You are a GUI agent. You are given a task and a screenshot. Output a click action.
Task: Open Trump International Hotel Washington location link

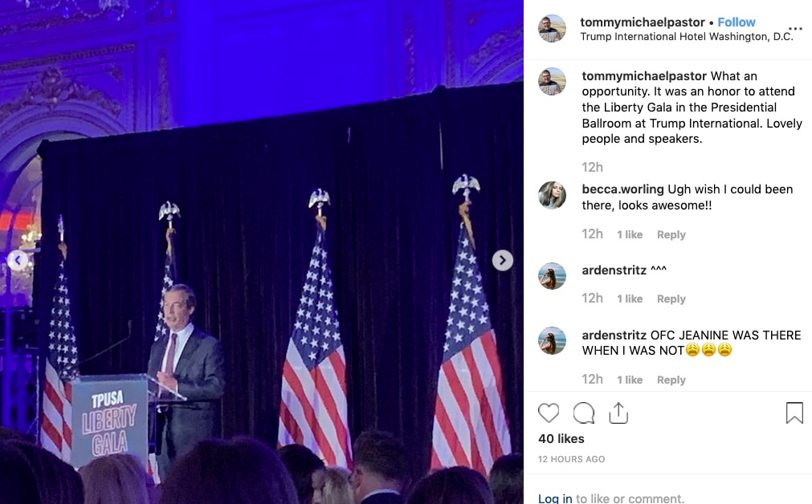point(687,37)
